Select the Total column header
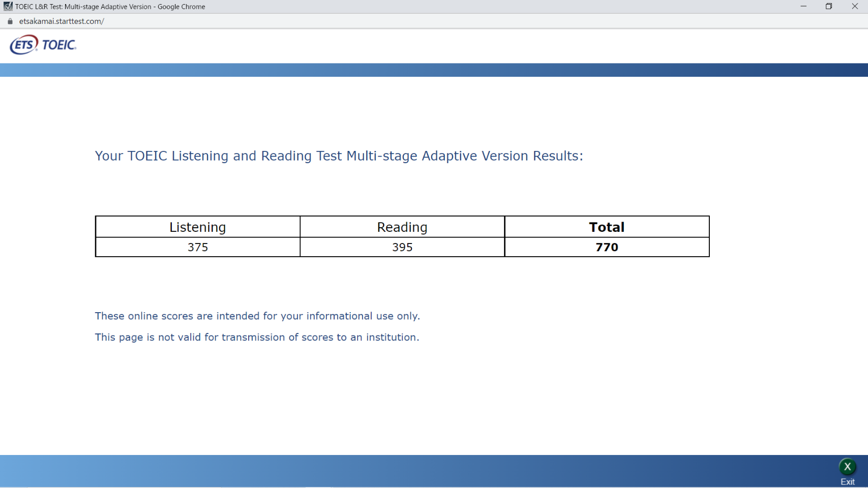This screenshot has height=488, width=868. coord(606,227)
